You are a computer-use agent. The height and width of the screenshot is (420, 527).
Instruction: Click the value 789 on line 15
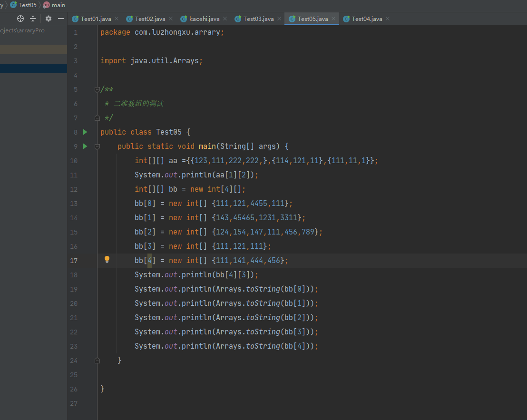pos(308,232)
